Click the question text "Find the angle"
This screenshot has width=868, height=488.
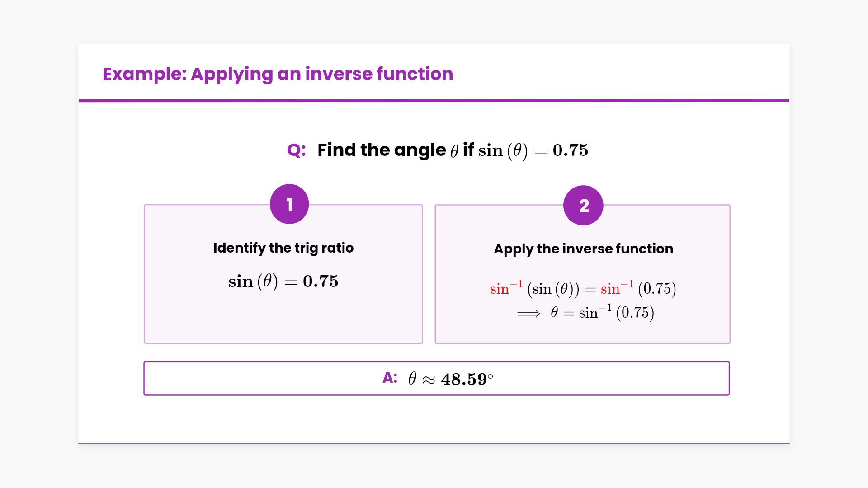(382, 150)
